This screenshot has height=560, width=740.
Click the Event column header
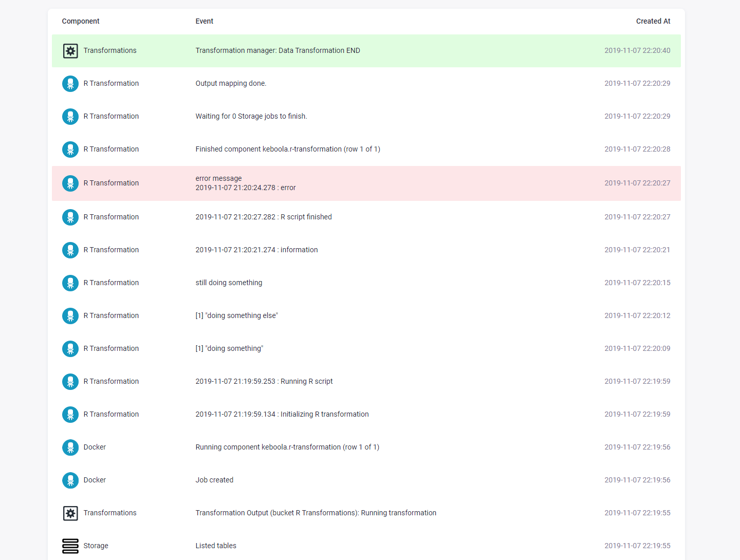[x=205, y=21]
